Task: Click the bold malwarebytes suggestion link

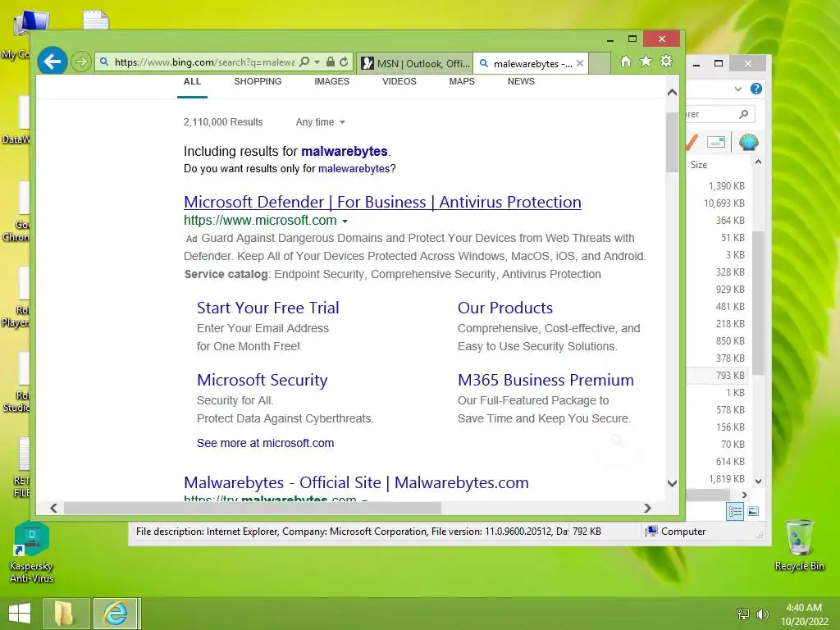Action: [344, 152]
